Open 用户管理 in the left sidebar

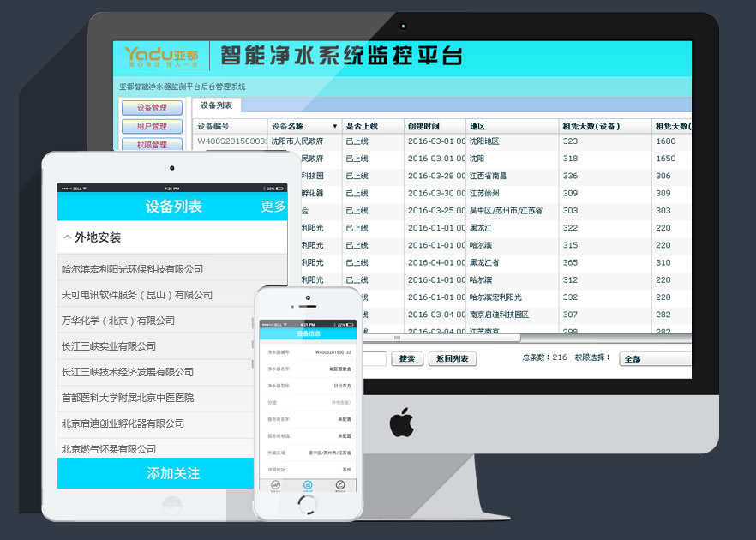tap(152, 127)
